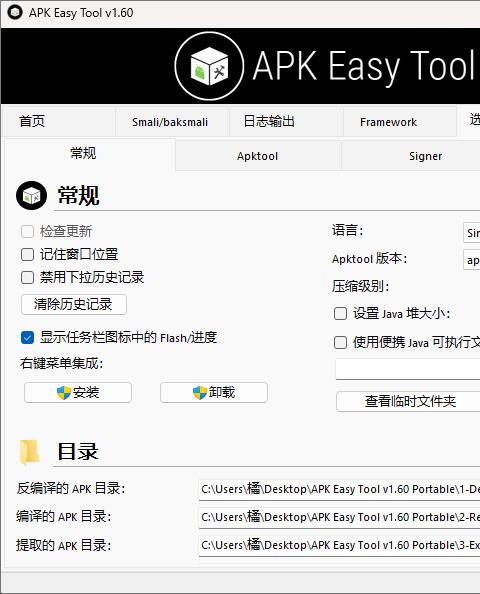Click the cube icon beside 常规 heading
Screen dimensions: 480x594
click(31, 195)
